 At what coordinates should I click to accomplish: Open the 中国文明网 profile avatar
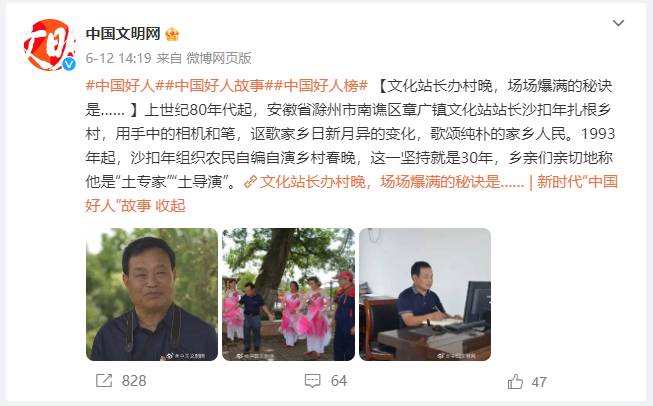click(50, 45)
